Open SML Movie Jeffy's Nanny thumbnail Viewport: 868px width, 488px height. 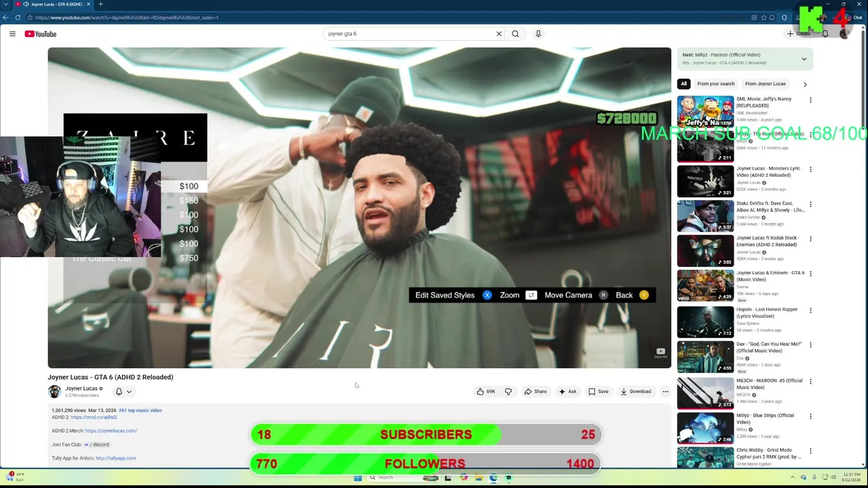coord(705,110)
